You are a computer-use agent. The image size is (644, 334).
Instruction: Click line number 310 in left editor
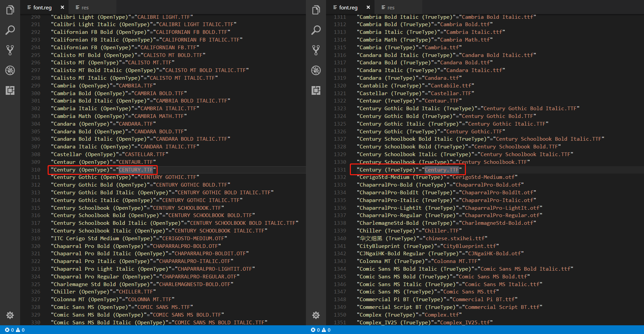pyautogui.click(x=36, y=170)
